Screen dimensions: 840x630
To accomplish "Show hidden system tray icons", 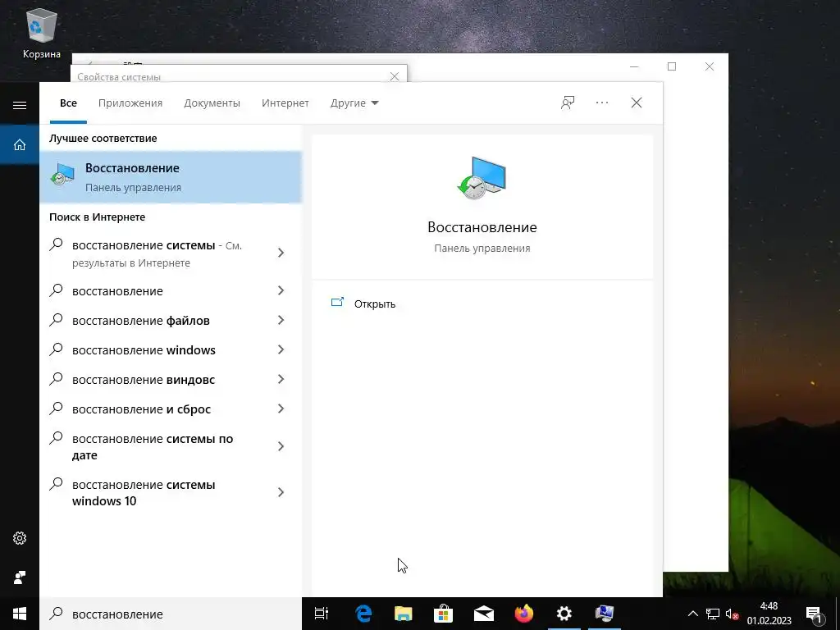I will point(692,614).
